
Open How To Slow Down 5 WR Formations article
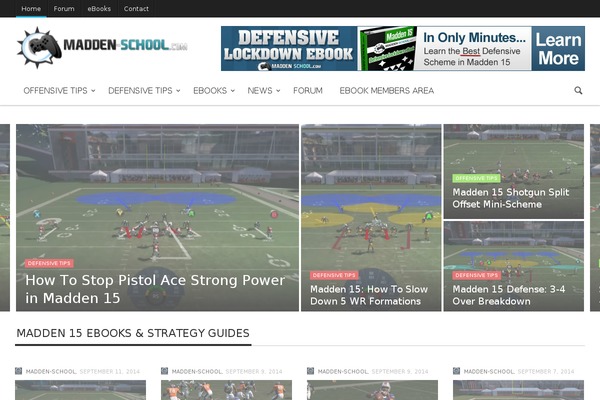(369, 295)
